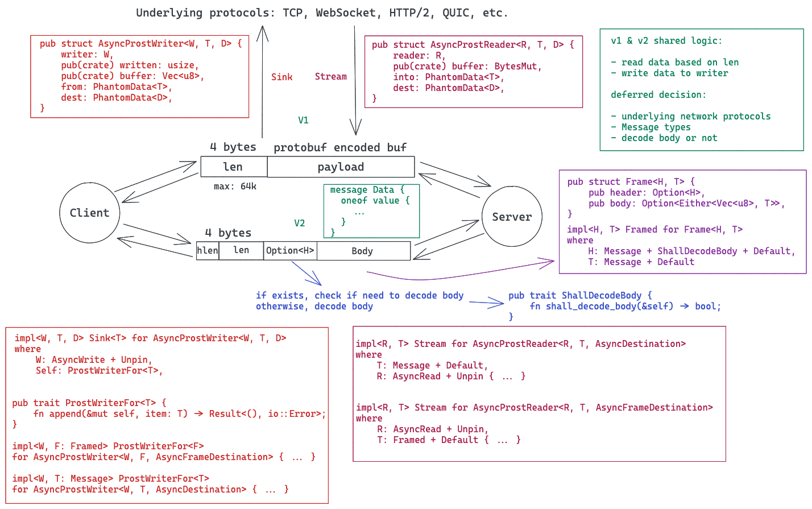Click the 'max: 64k' label
Viewport: 812px width, 509px height.
[x=235, y=187]
